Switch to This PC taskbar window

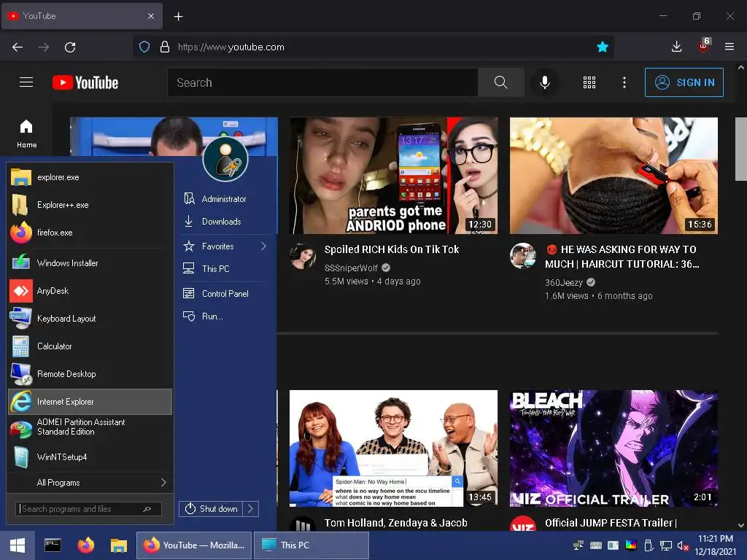pyautogui.click(x=311, y=545)
